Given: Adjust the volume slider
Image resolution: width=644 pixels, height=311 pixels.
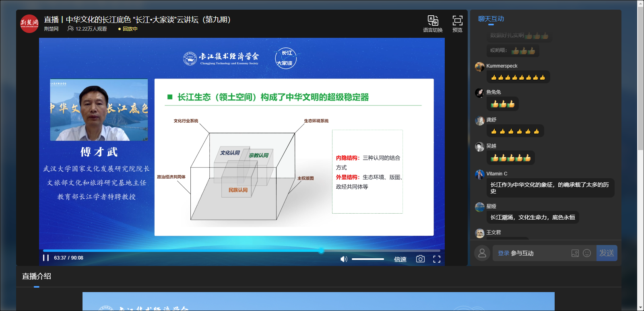Looking at the screenshot, I should coord(367,259).
